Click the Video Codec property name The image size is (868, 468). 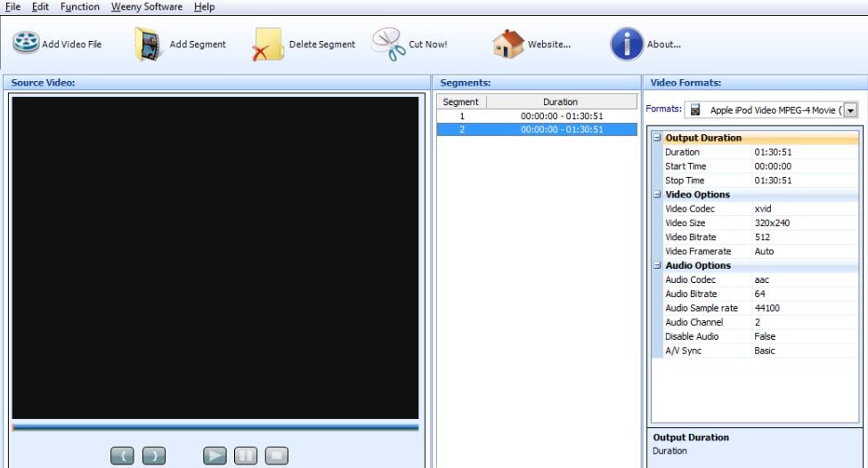click(x=690, y=208)
